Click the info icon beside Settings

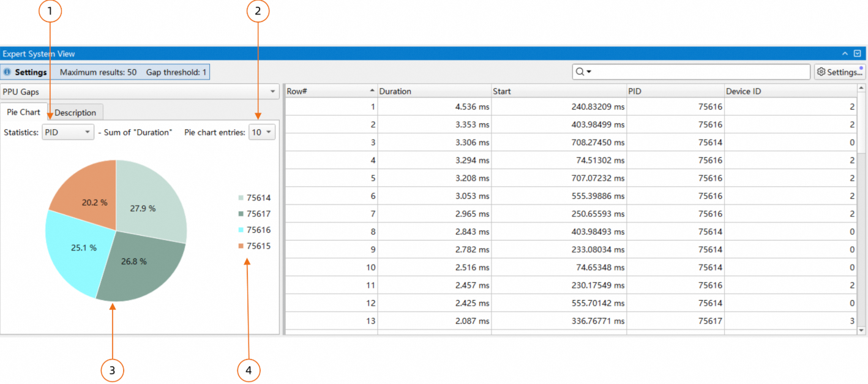7,72
